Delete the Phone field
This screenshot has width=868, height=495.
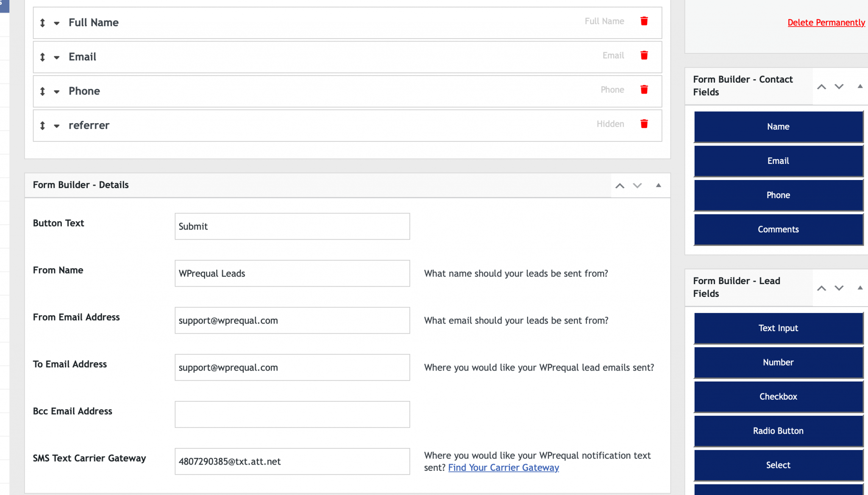[644, 89]
